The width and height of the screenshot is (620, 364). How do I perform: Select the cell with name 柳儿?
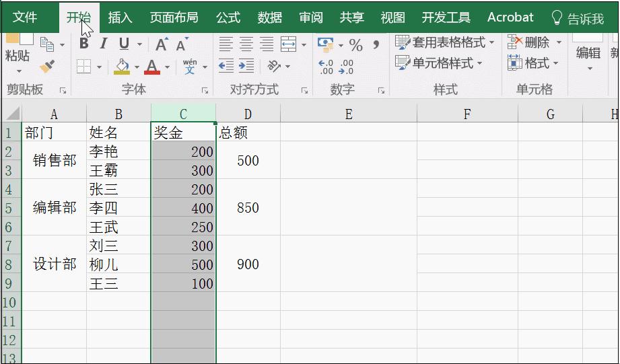tap(118, 264)
